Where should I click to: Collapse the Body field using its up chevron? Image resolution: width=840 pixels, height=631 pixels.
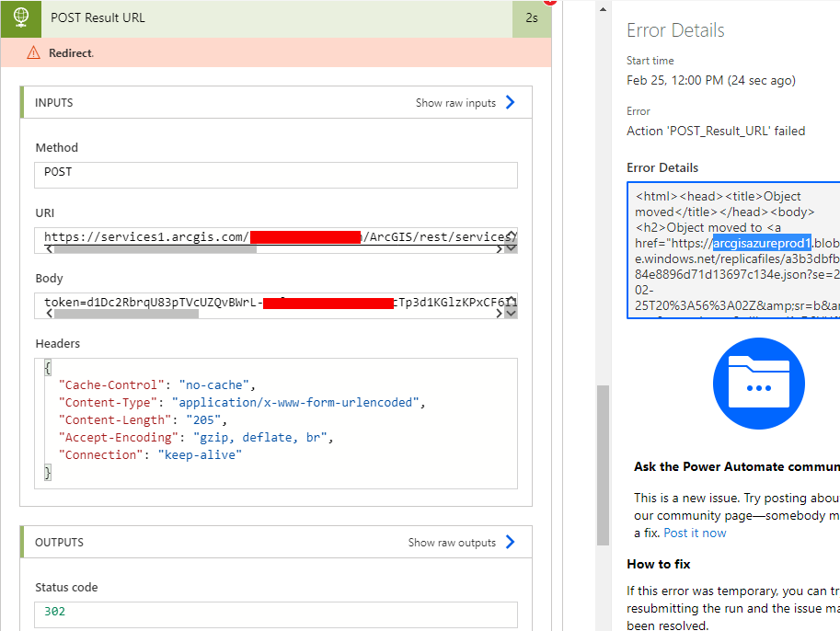click(512, 297)
